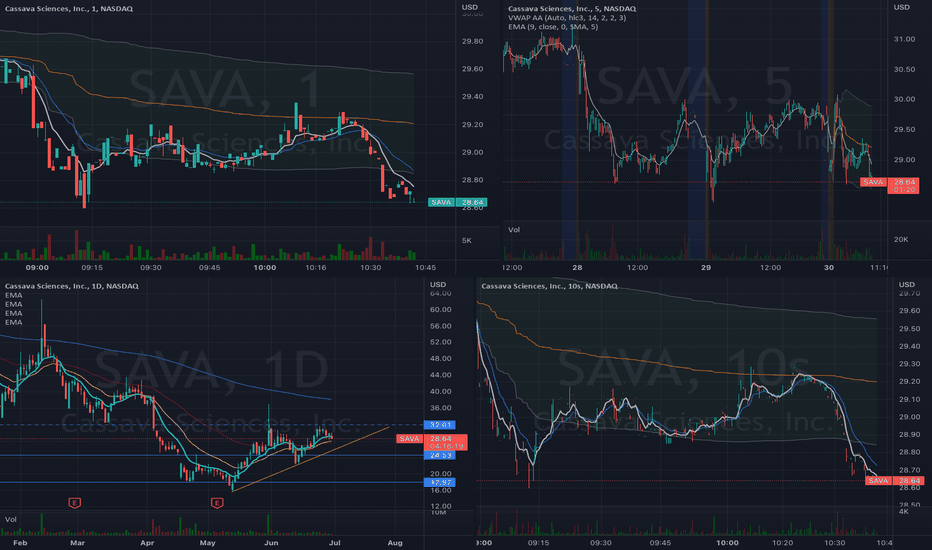Click the USD currency label on the 1-minute chart
Screen dimensions: 932x550
tap(470, 7)
